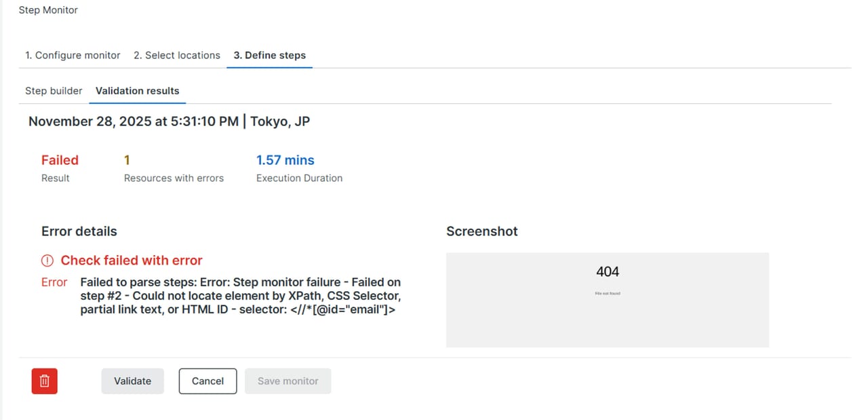Click the Failed result status
Viewport: 868px width, 420px height.
pyautogui.click(x=60, y=160)
